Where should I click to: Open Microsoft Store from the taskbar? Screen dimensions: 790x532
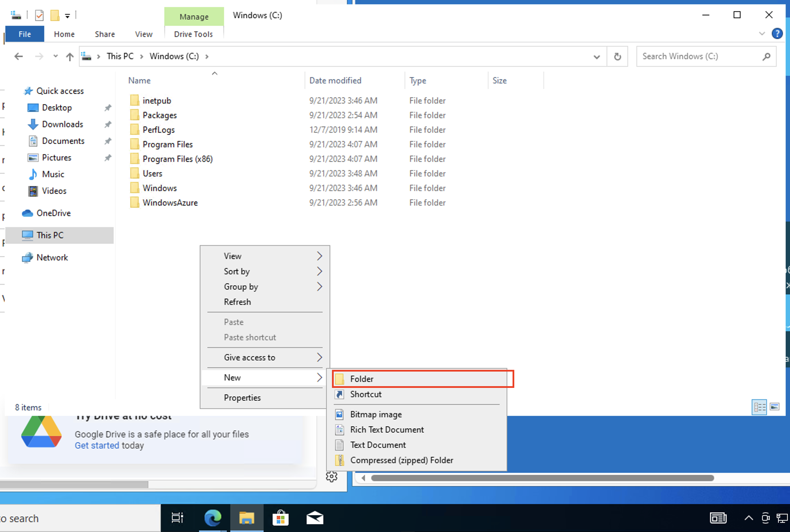pos(281,518)
